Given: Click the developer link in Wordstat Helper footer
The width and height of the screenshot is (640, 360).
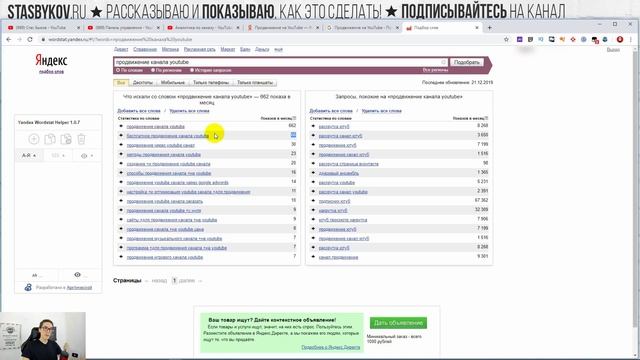Looking at the screenshot, I should click(79, 288).
